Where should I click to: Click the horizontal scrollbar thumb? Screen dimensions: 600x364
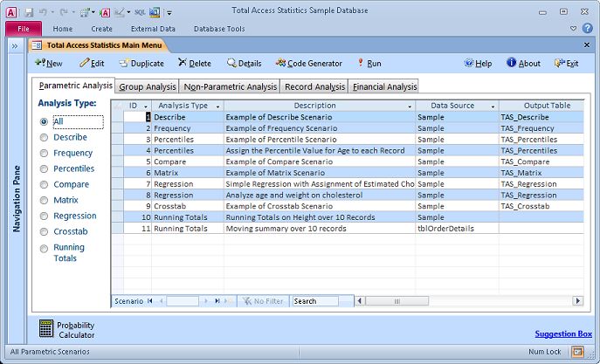397,301
